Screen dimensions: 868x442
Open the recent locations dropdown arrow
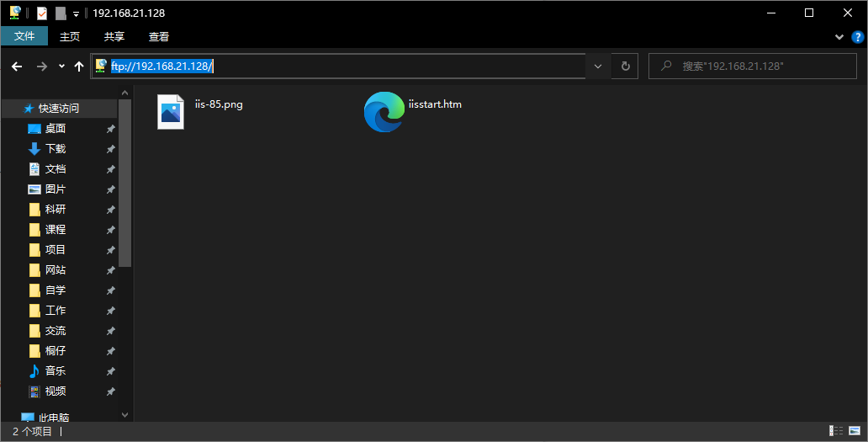pyautogui.click(x=61, y=67)
